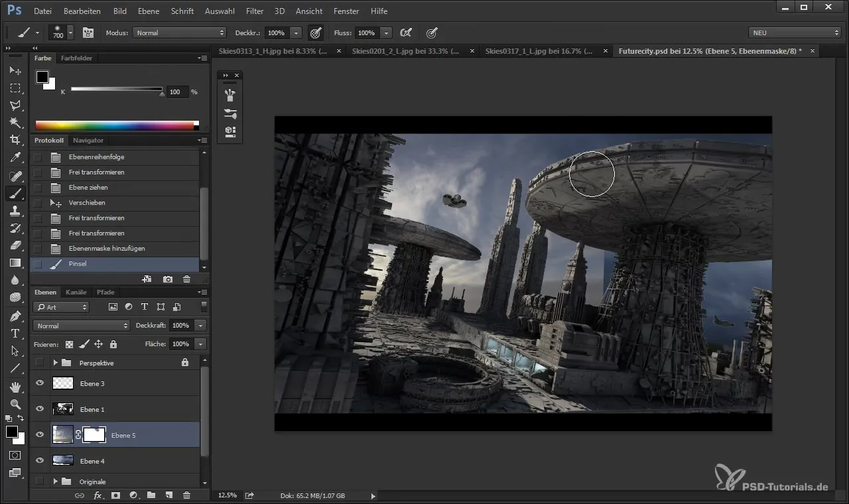Show the Originale group
Screen dimensions: 849x504
point(39,481)
